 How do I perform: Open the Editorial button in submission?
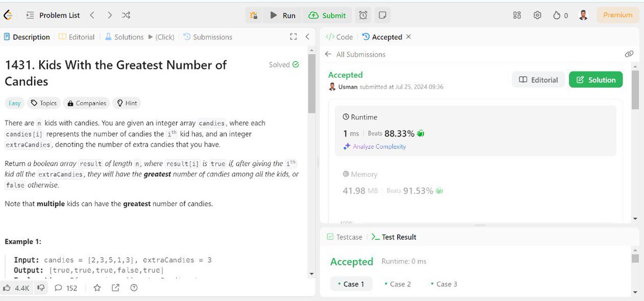[538, 80]
